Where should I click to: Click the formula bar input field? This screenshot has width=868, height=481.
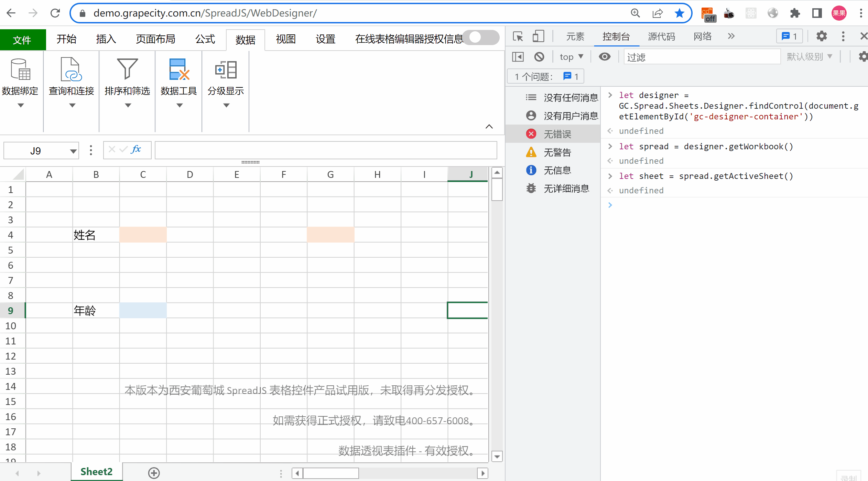[326, 150]
